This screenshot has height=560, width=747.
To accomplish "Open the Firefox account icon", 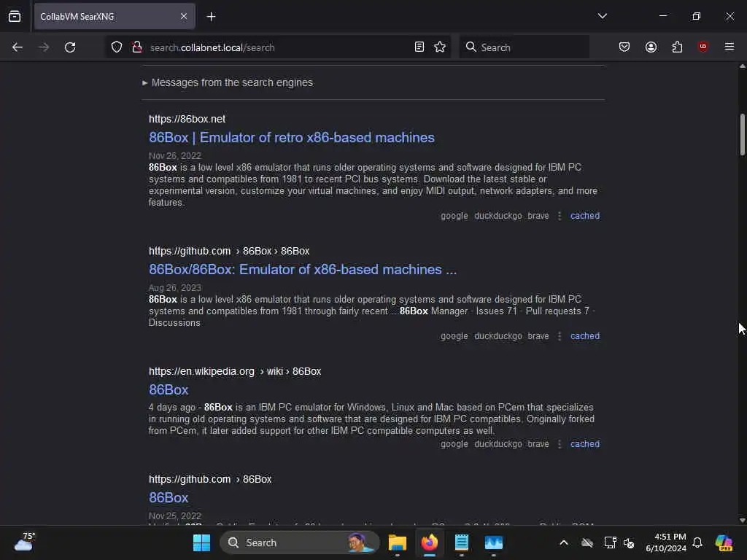I will click(x=651, y=47).
